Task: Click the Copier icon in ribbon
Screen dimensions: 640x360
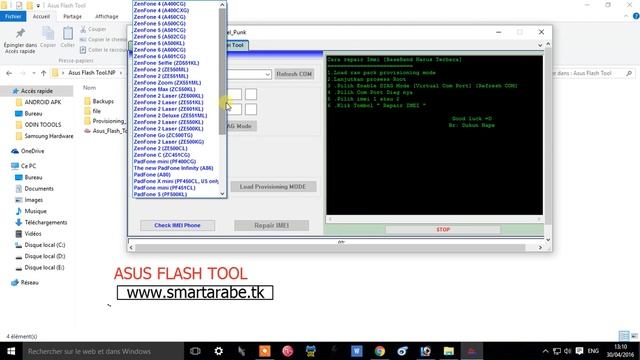Action: 48,33
